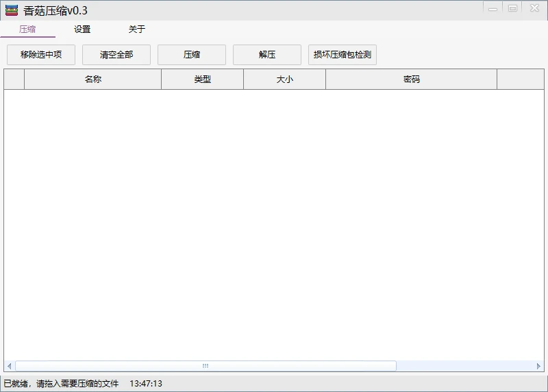Click the 解压 button

(267, 55)
